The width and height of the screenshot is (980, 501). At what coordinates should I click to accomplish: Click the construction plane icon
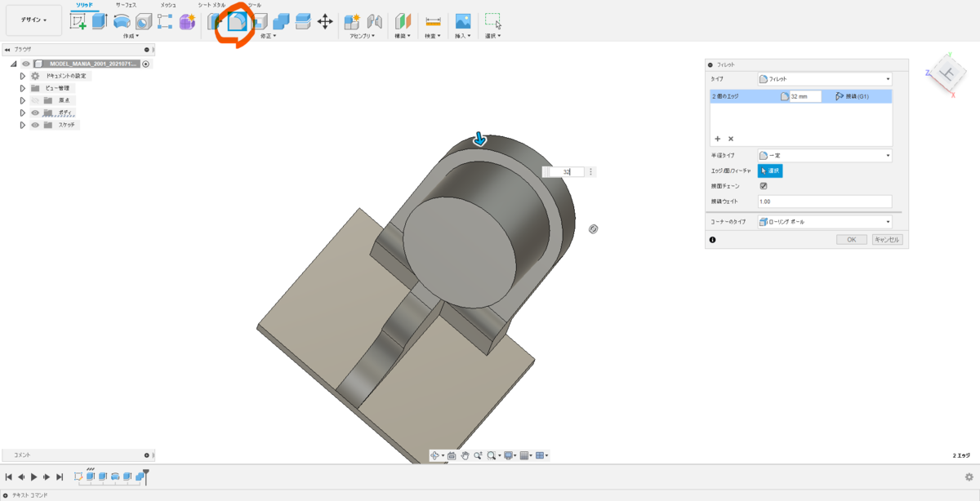click(403, 22)
